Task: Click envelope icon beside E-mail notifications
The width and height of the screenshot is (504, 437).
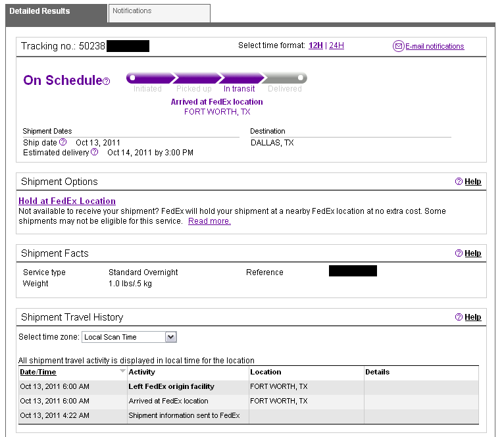Action: 398,46
